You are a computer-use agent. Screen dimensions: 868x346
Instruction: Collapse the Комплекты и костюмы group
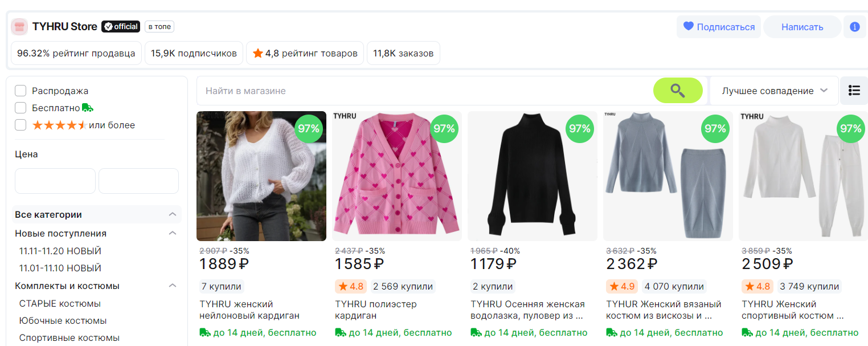[173, 286]
